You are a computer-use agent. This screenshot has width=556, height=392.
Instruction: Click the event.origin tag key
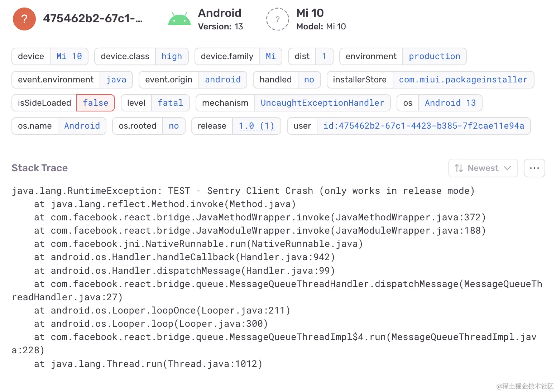tap(169, 80)
